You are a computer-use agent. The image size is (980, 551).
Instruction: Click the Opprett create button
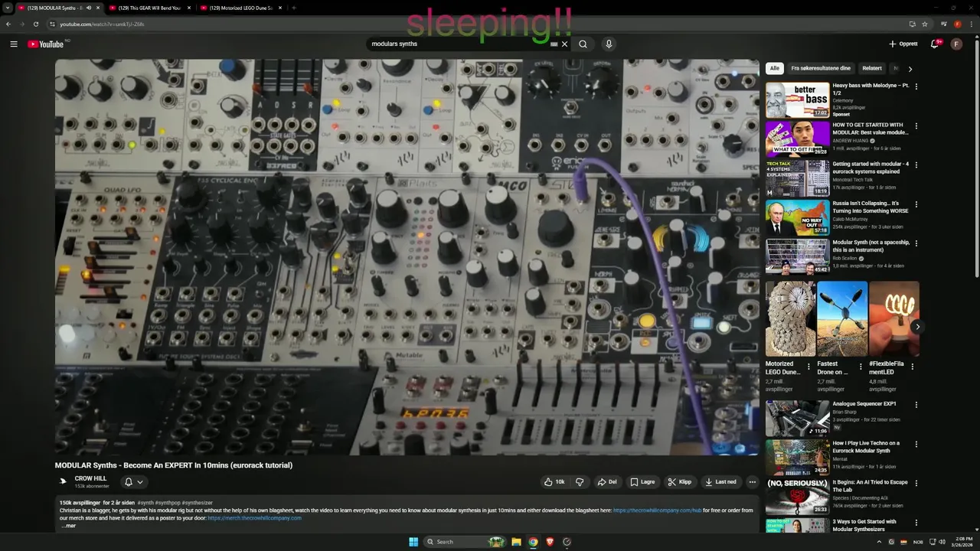(903, 44)
